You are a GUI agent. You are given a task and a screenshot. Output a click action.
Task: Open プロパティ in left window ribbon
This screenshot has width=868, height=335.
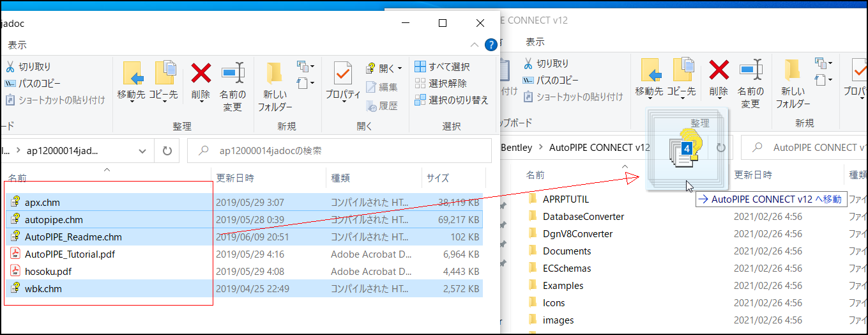pyautogui.click(x=343, y=82)
